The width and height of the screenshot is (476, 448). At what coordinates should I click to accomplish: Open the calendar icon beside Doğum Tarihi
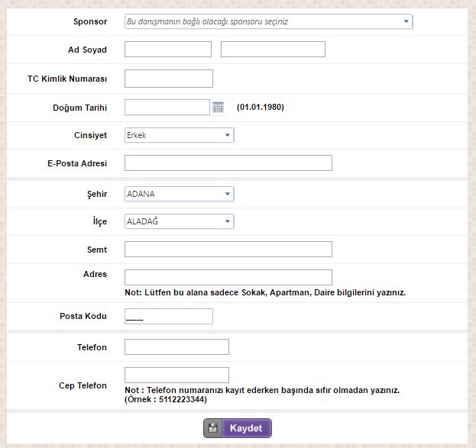click(x=218, y=108)
